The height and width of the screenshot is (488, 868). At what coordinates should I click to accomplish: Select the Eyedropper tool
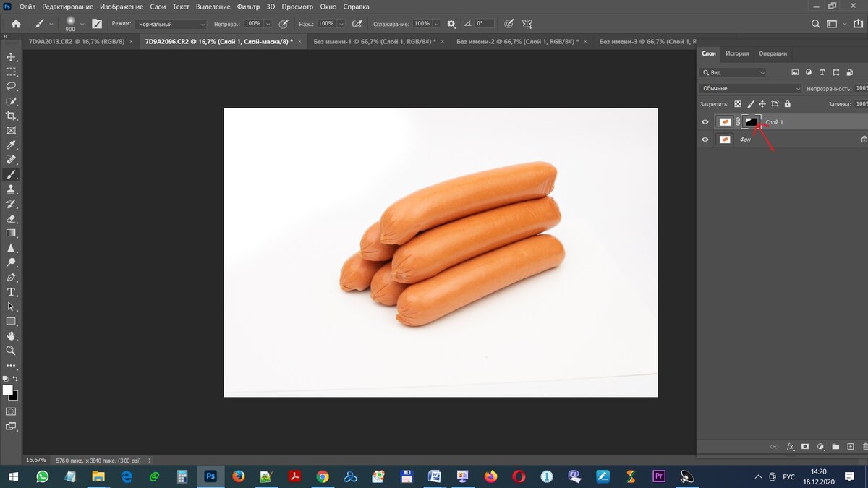point(11,145)
